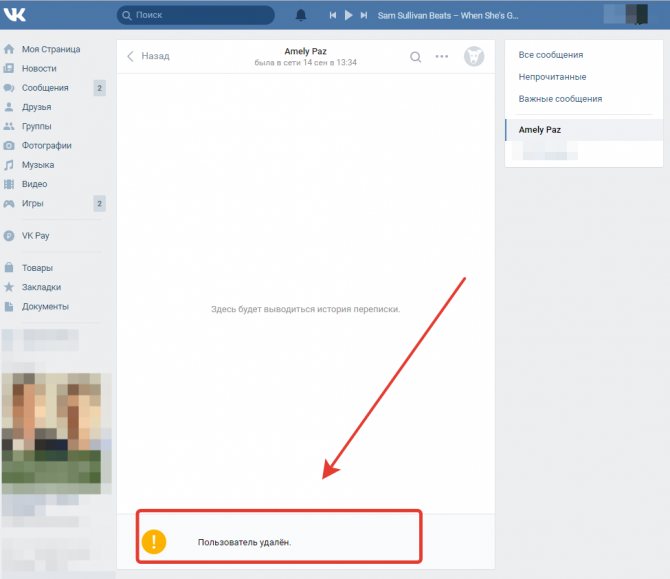Click the Видео film icon
670x579 pixels.
[x=9, y=184]
